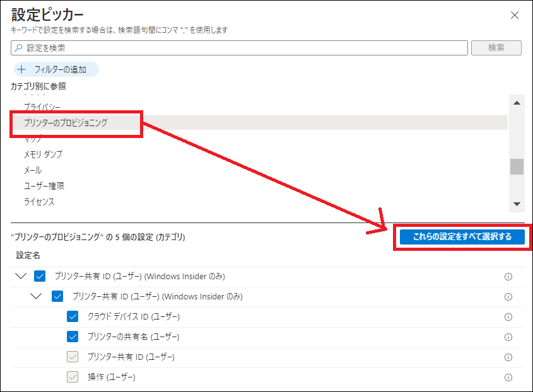This screenshot has height=392, width=533.
Task: Open info icon for nested プリンター共有 ID row
Action: [x=508, y=297]
